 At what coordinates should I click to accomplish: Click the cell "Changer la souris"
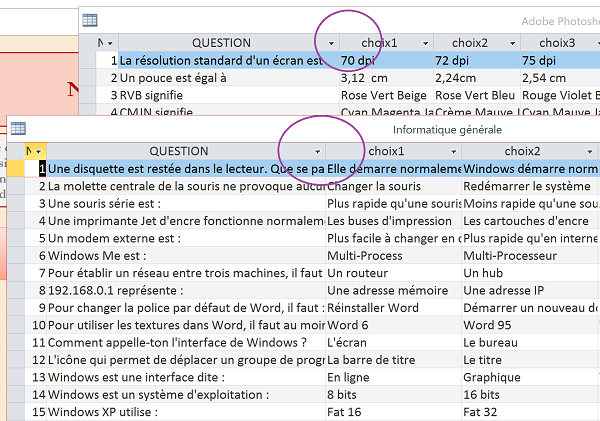tap(394, 186)
